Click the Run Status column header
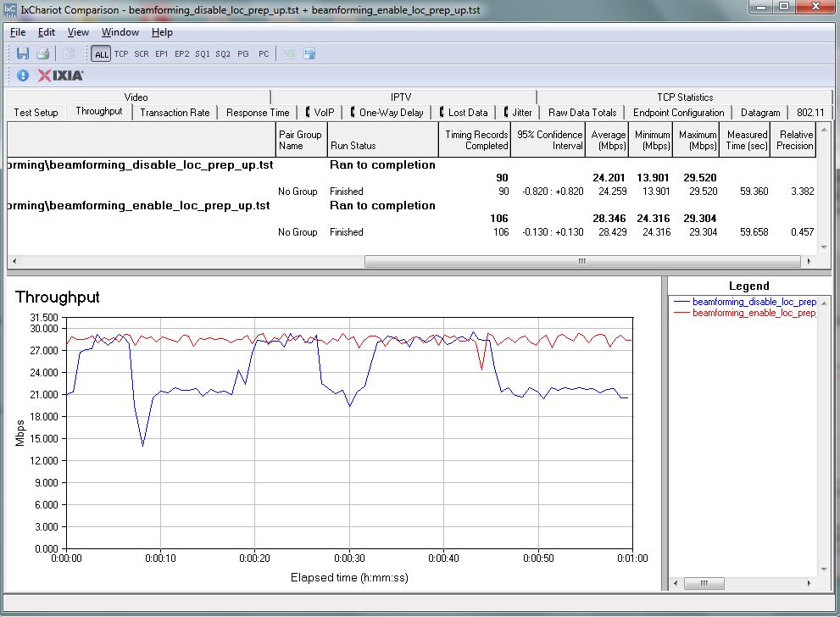The height and width of the screenshot is (617, 840). click(x=382, y=140)
